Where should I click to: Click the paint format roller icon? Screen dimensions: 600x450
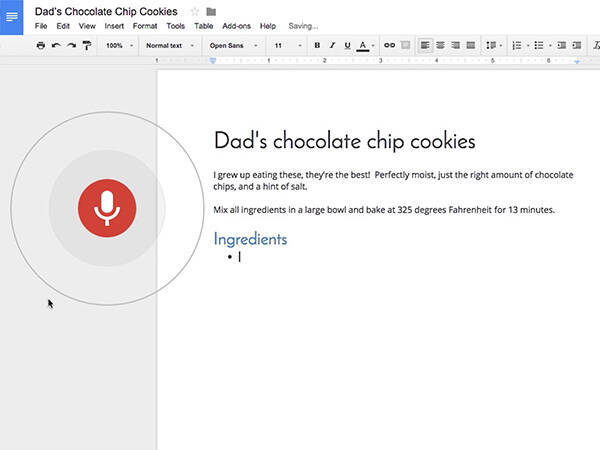[x=86, y=45]
